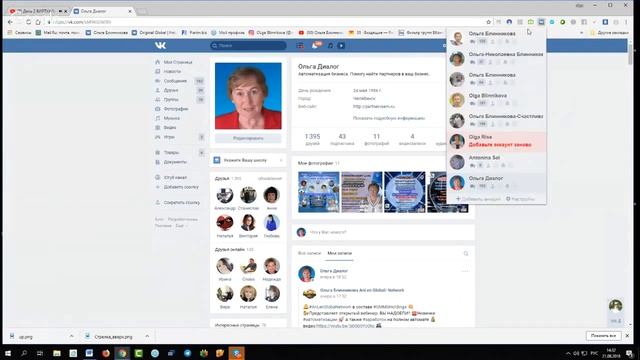
Task: Open the 43 подписчика counter
Action: click(x=342, y=139)
